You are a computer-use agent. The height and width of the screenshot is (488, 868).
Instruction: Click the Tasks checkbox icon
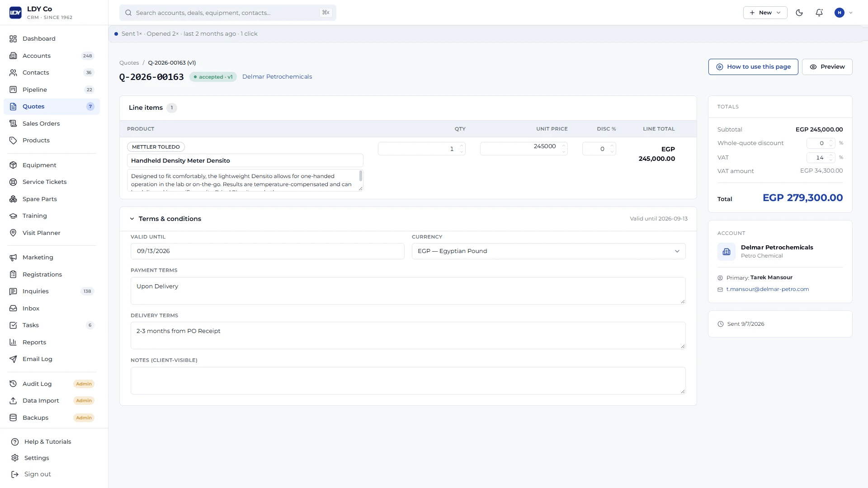pyautogui.click(x=13, y=325)
